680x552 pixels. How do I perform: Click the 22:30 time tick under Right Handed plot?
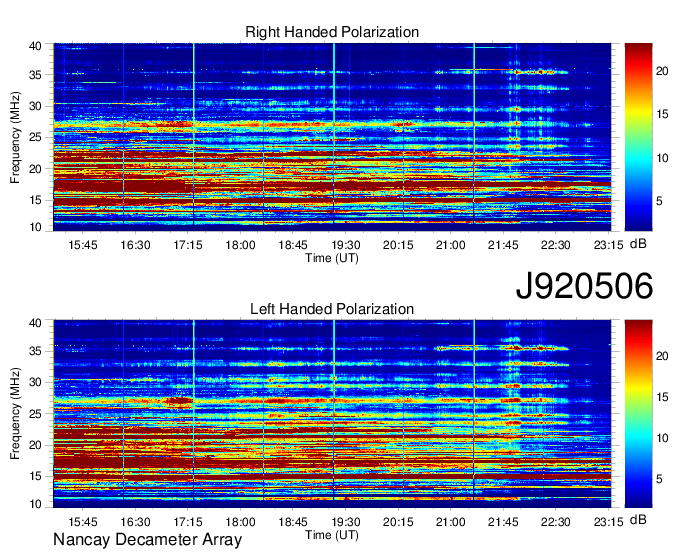[556, 245]
